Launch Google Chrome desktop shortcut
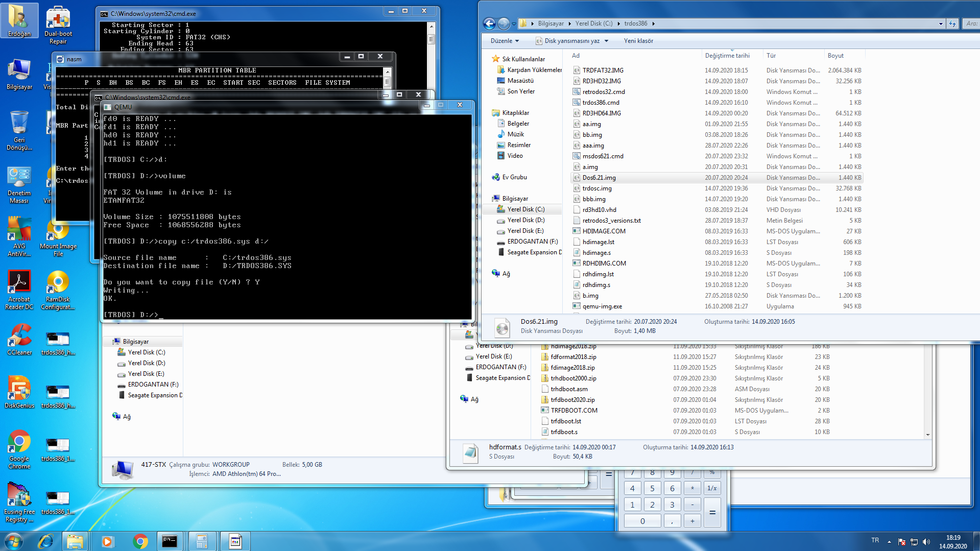Image resolution: width=980 pixels, height=551 pixels. pyautogui.click(x=19, y=449)
